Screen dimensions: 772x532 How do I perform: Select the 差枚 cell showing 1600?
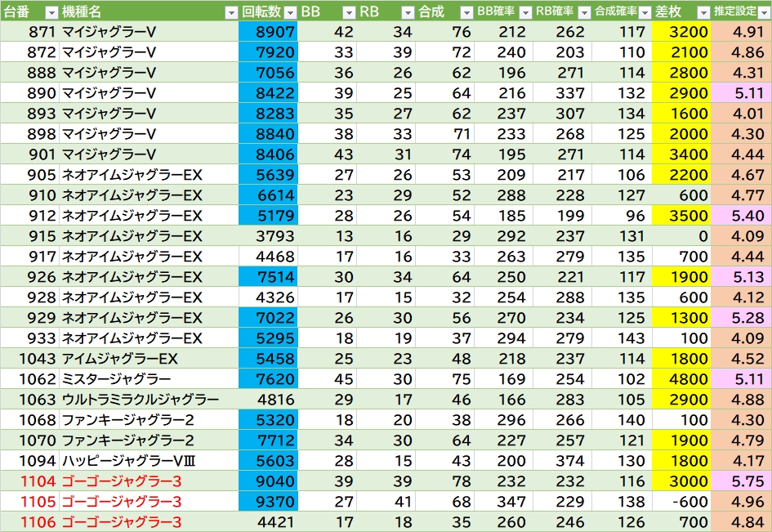(x=681, y=114)
